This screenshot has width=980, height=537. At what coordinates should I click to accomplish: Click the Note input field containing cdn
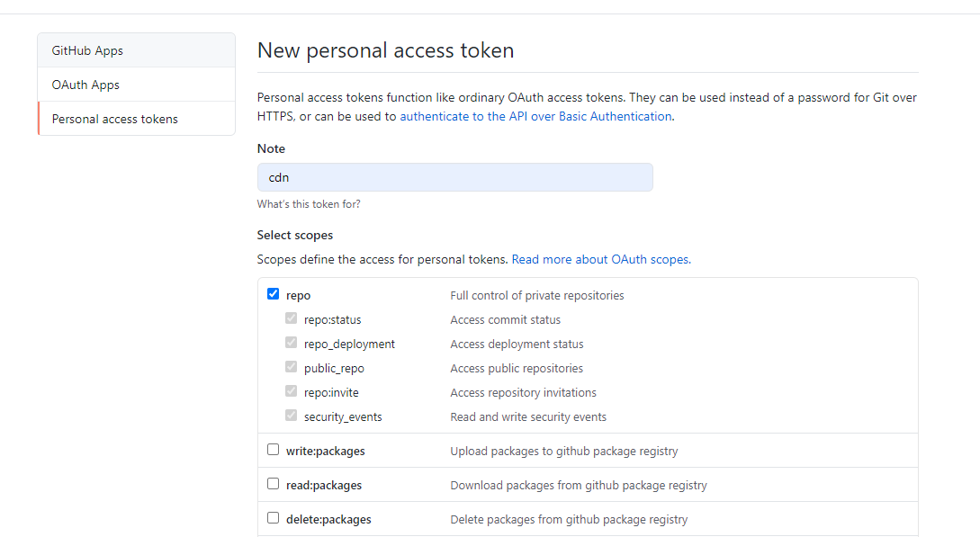[455, 177]
